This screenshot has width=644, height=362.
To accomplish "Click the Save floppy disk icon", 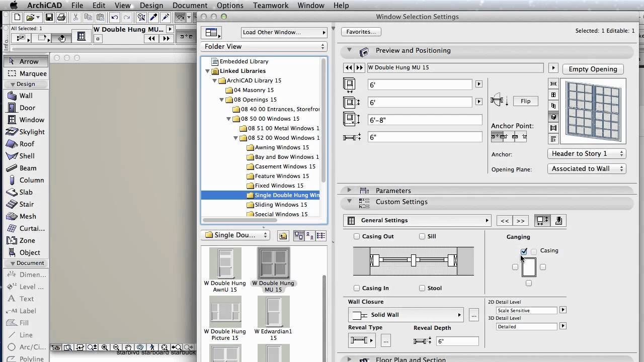I will click(x=49, y=18).
